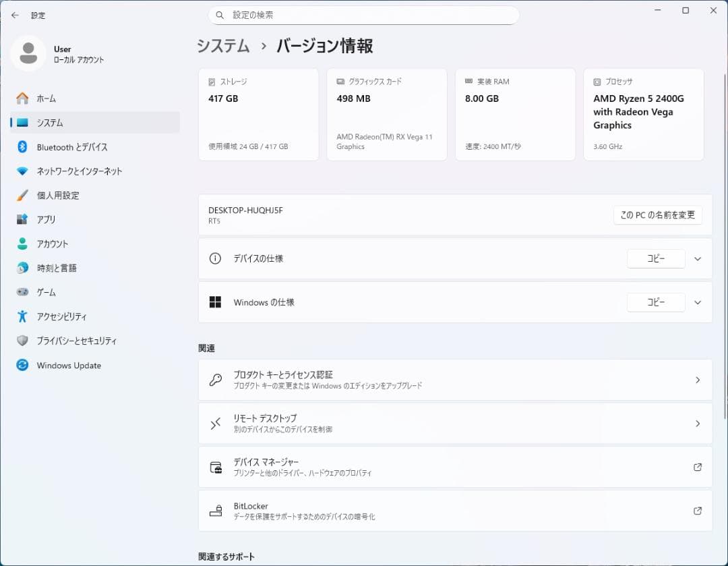
Task: Click the ストレージ card disk icon
Action: tap(212, 82)
